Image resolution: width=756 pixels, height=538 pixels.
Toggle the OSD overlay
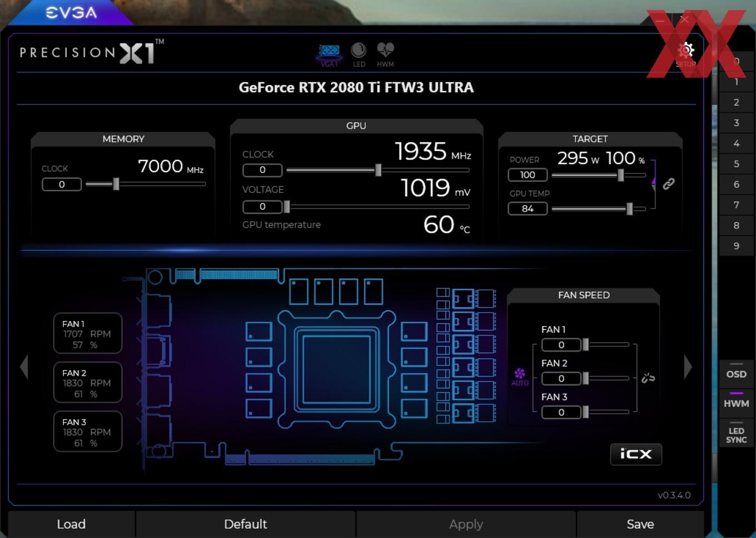point(737,373)
